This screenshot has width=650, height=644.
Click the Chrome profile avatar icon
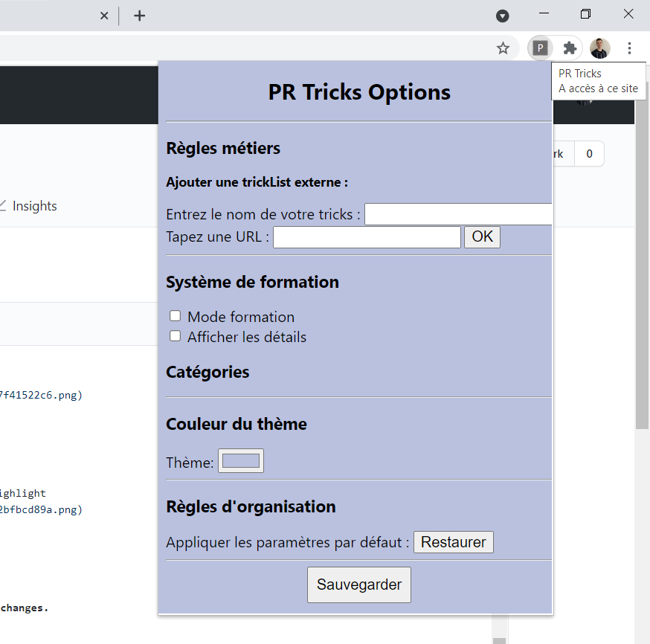pos(599,48)
